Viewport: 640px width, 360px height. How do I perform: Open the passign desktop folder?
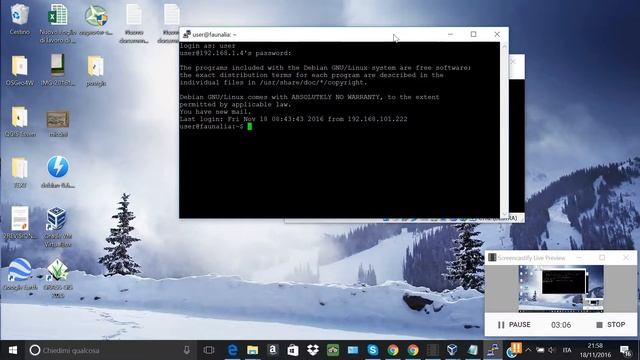(96, 66)
